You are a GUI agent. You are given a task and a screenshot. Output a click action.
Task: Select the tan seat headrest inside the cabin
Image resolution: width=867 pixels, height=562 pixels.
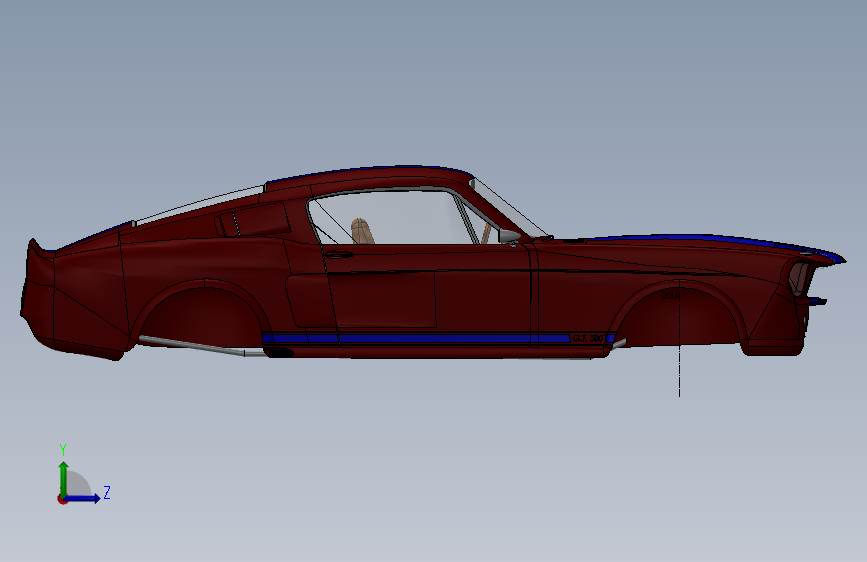361,231
